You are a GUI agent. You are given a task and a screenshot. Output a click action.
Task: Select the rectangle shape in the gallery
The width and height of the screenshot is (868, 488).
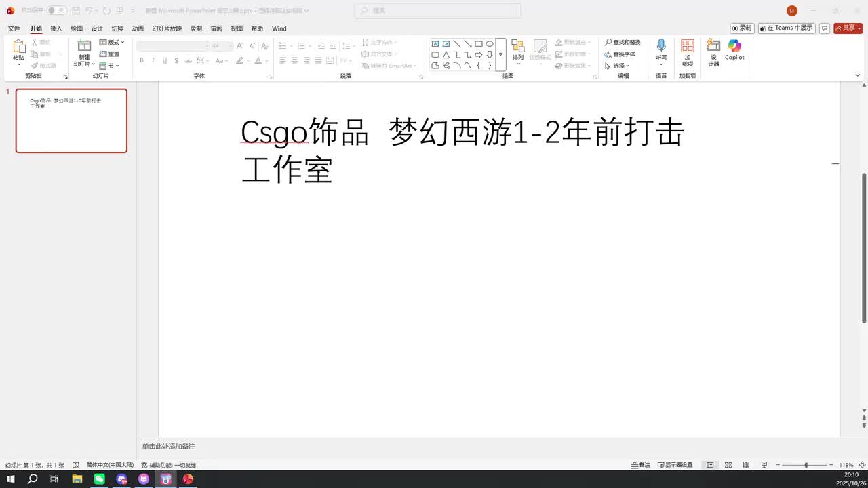click(x=479, y=44)
